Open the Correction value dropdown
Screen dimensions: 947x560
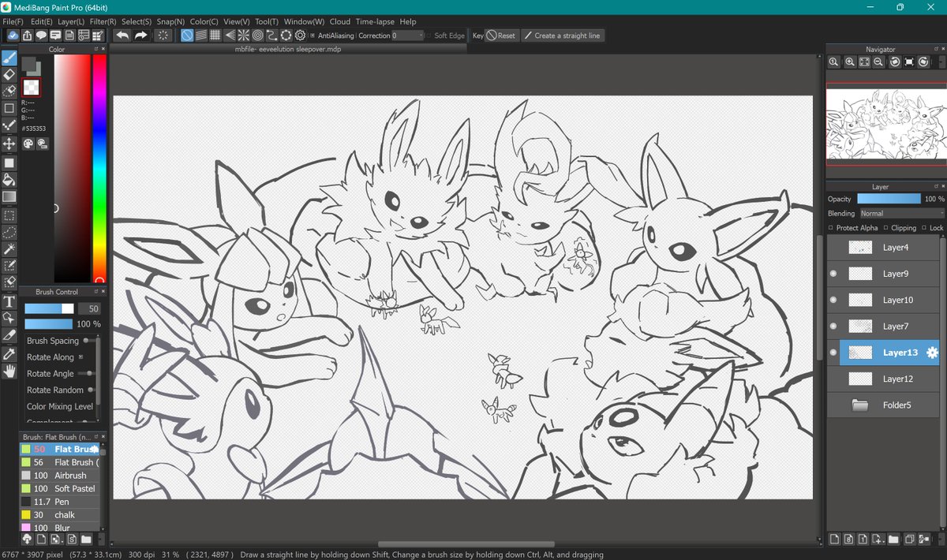point(406,35)
